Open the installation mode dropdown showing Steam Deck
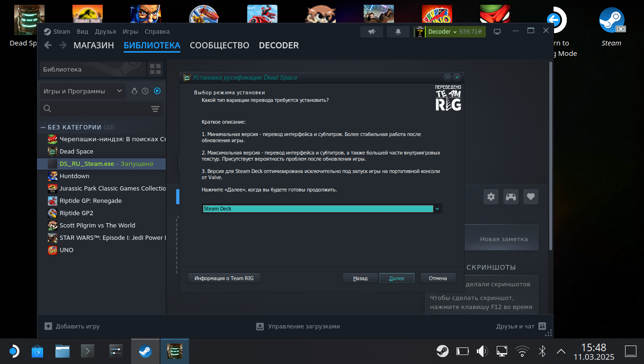 point(322,209)
